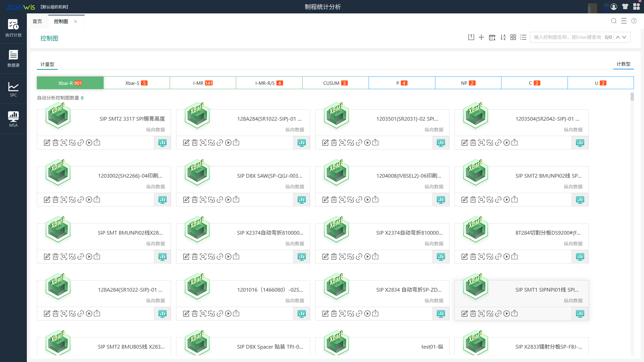Screen dimensions: 644x362
Task: Open the MSA sidebar module
Action: pos(13,119)
